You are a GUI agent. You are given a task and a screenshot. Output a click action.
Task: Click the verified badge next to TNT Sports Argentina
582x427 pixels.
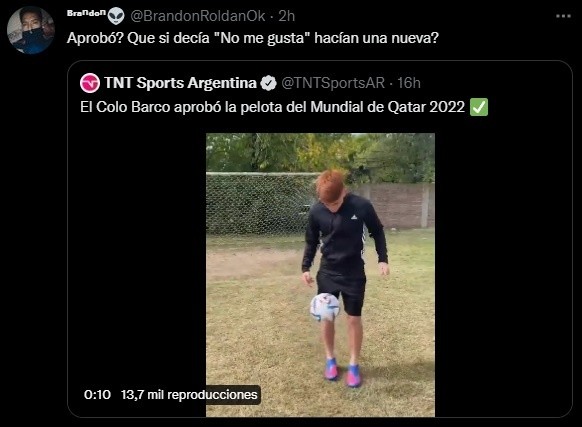click(x=268, y=83)
